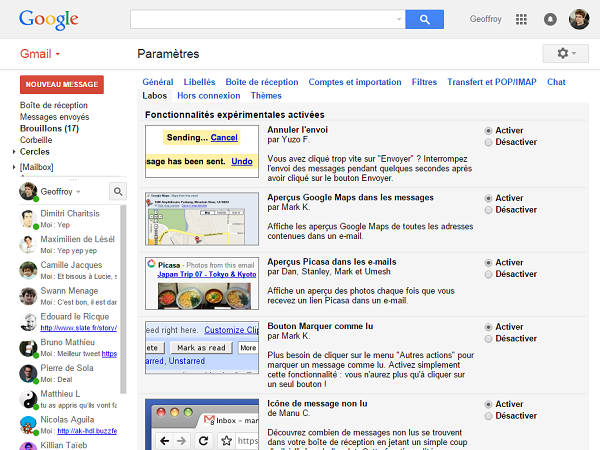Switch to the Général tab
The width and height of the screenshot is (600, 450).
[x=158, y=82]
